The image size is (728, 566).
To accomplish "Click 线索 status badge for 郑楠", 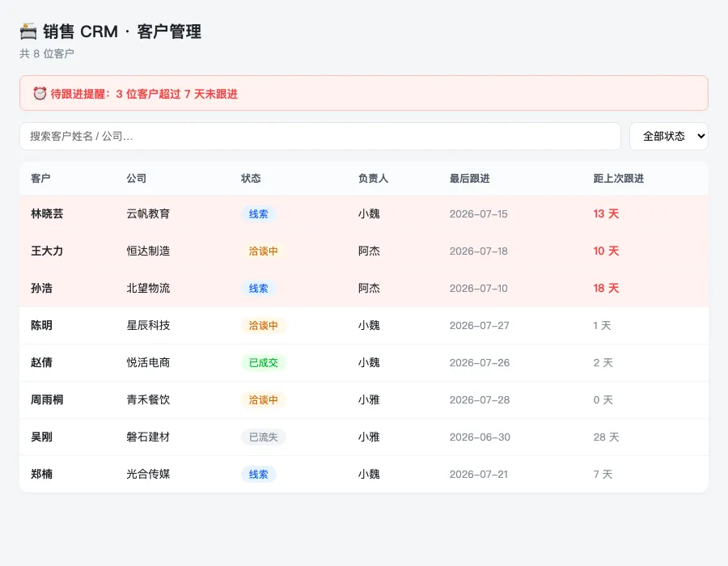I will [x=258, y=474].
